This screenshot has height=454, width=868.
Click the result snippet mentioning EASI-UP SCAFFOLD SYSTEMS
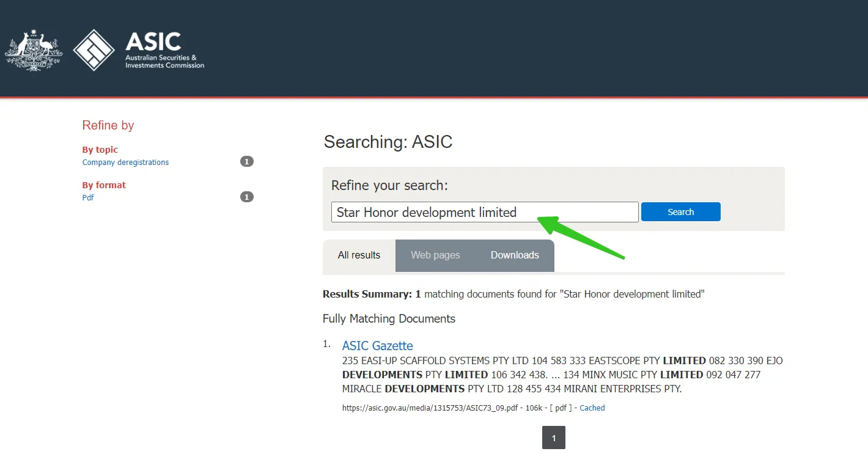click(x=562, y=375)
